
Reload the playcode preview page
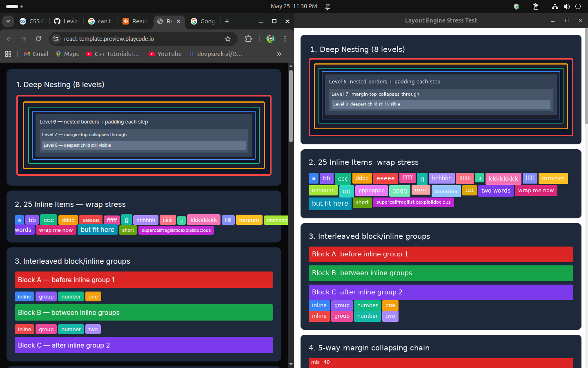coord(38,39)
